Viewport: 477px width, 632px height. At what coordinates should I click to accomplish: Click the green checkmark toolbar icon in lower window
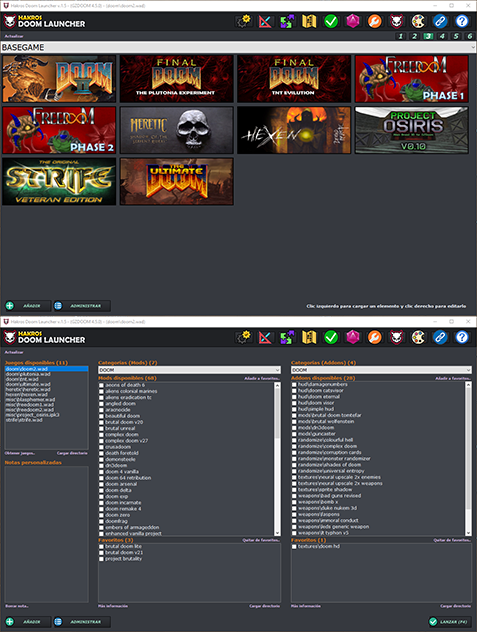point(331,337)
